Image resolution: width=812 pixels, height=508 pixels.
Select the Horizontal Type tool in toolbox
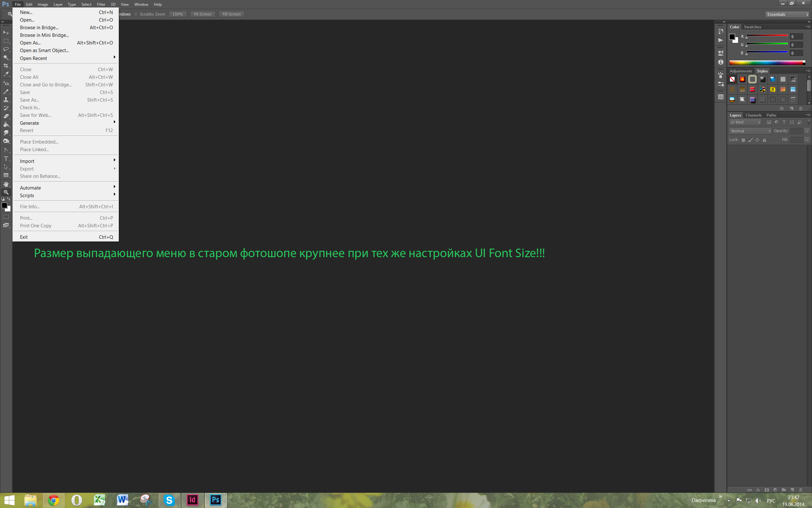point(6,158)
